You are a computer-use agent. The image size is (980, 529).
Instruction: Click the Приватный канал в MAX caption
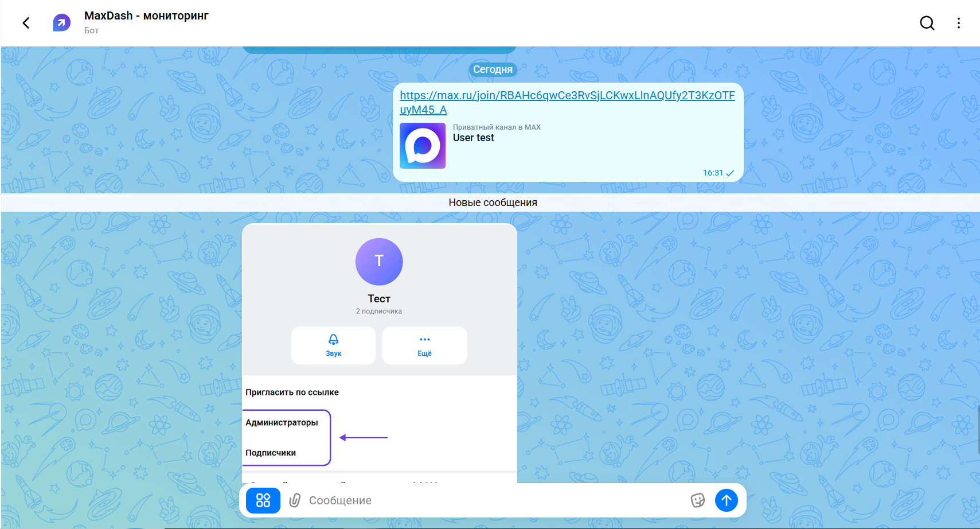pyautogui.click(x=497, y=127)
